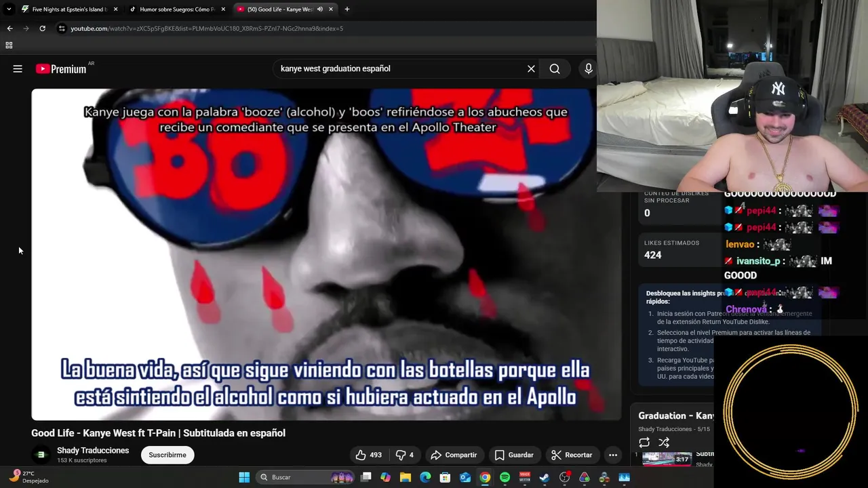Open the first playlist video thumbnail 3:17
Viewport: 868px width, 488px height.
click(x=667, y=459)
